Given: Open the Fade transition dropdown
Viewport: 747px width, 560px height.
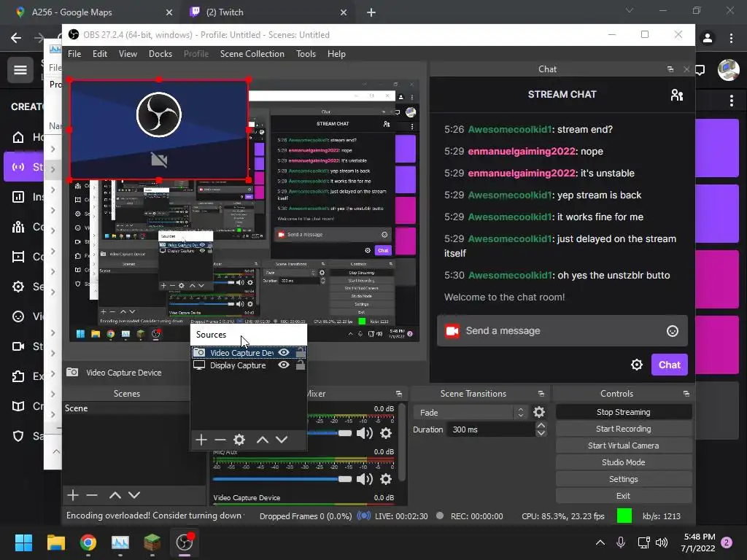Looking at the screenshot, I should 469,413.
